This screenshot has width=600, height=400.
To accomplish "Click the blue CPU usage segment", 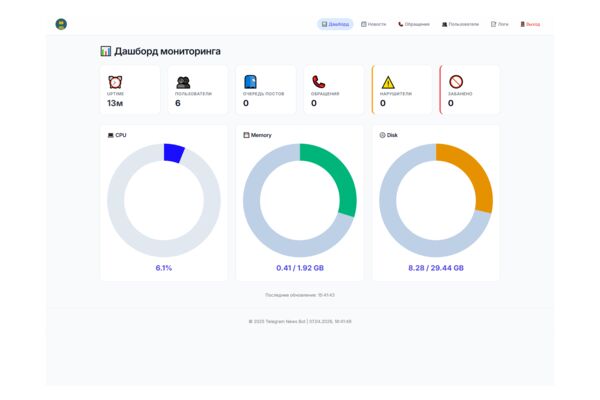I will coord(174,153).
